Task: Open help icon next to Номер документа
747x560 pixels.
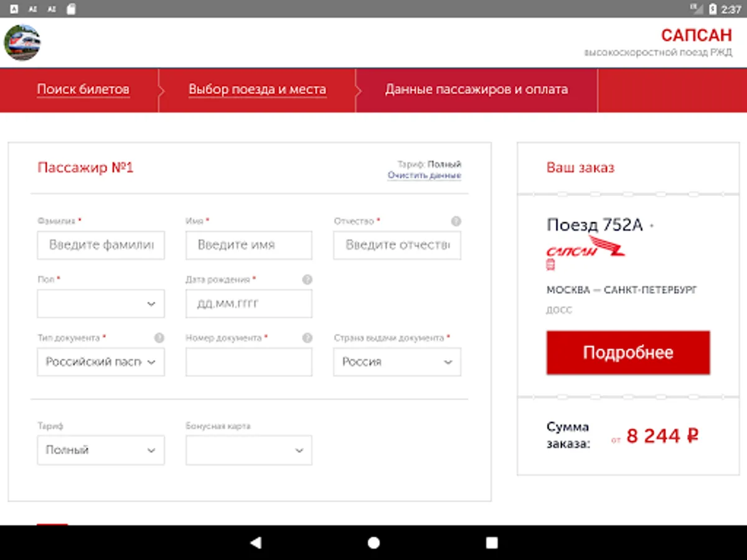Action: click(307, 338)
